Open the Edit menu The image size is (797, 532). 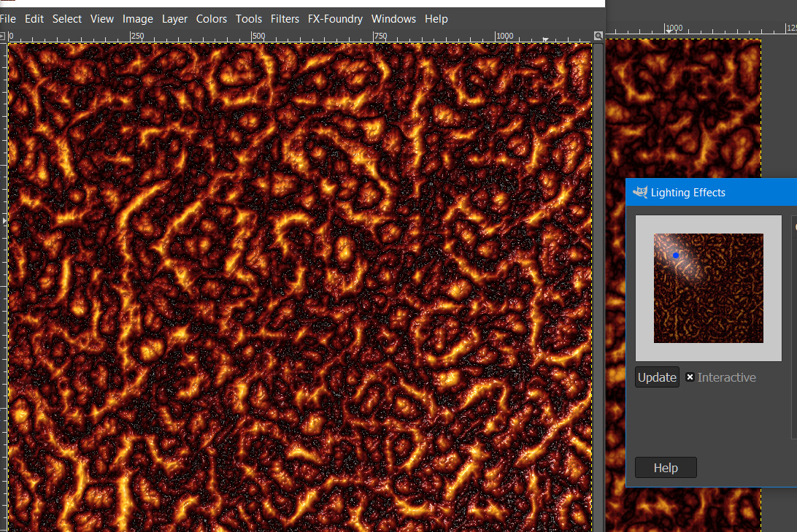[34, 19]
